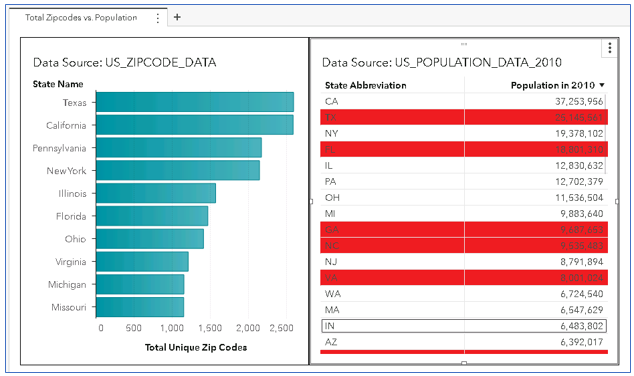Click the highlighted VA row

click(x=464, y=277)
